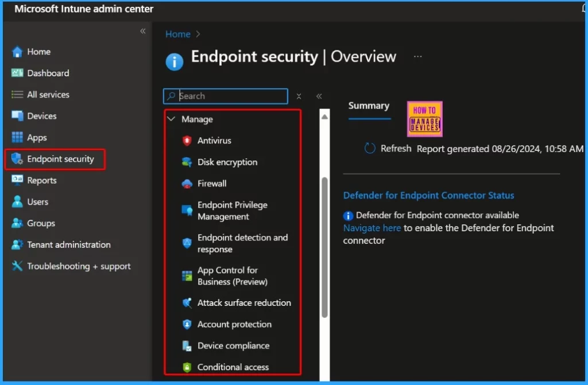
Task: Click the Tenant administration icon
Action: click(x=17, y=244)
